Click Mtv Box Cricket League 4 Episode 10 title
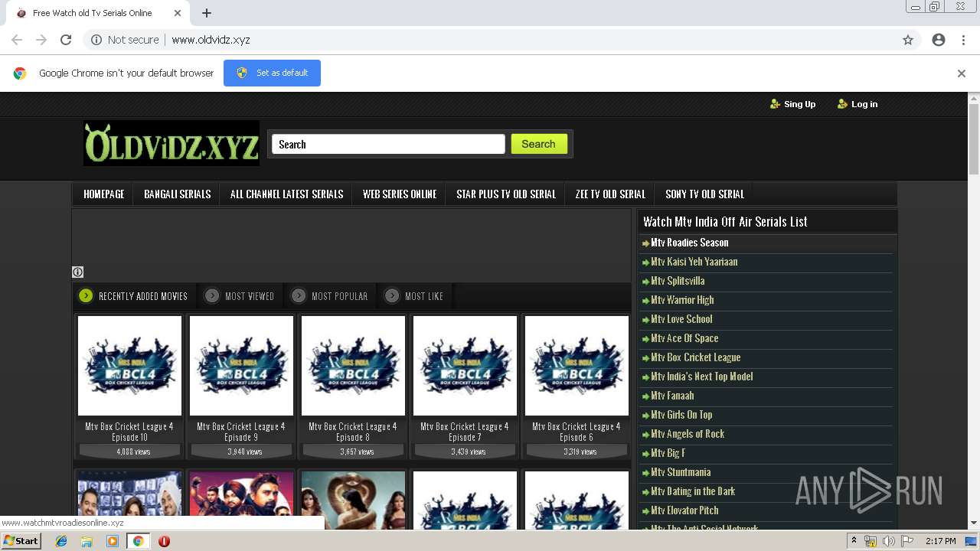 pos(129,432)
